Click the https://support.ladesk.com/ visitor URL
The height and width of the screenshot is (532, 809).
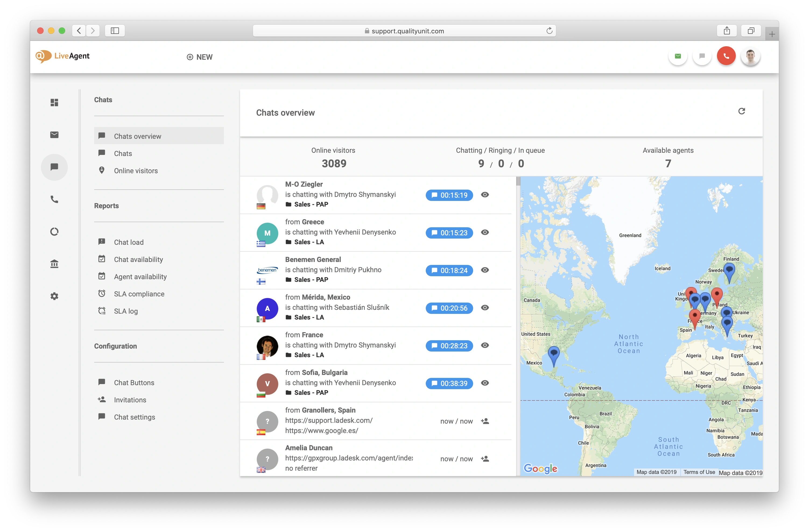[x=329, y=420]
